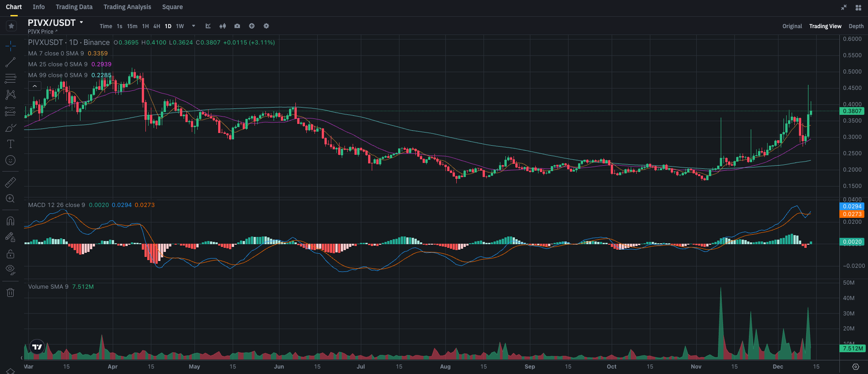The height and width of the screenshot is (374, 868).
Task: Collapse chart with diagonal arrows icon
Action: (x=844, y=7)
